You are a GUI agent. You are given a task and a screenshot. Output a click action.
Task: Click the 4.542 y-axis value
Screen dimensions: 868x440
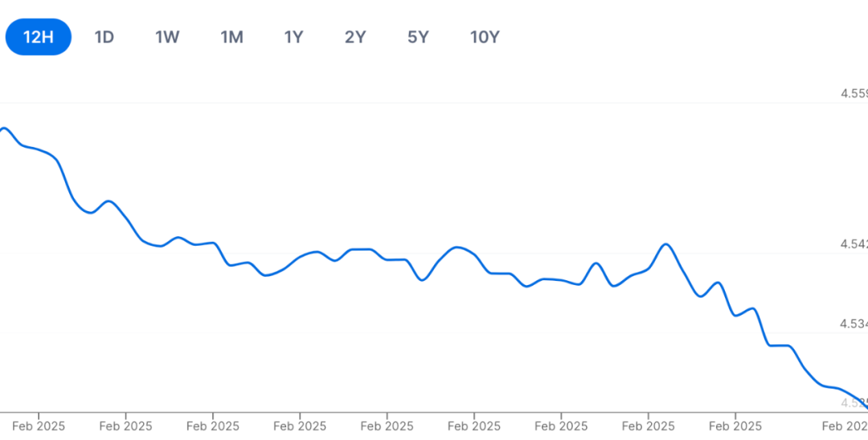pos(854,244)
